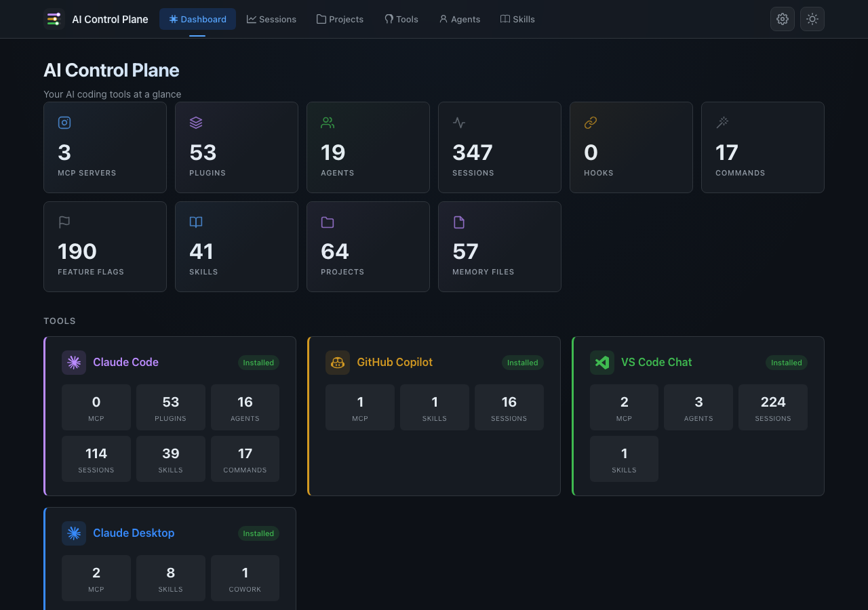Image resolution: width=868 pixels, height=610 pixels.
Task: Click Claude Code's 53 Plugins tile
Action: pyautogui.click(x=171, y=407)
